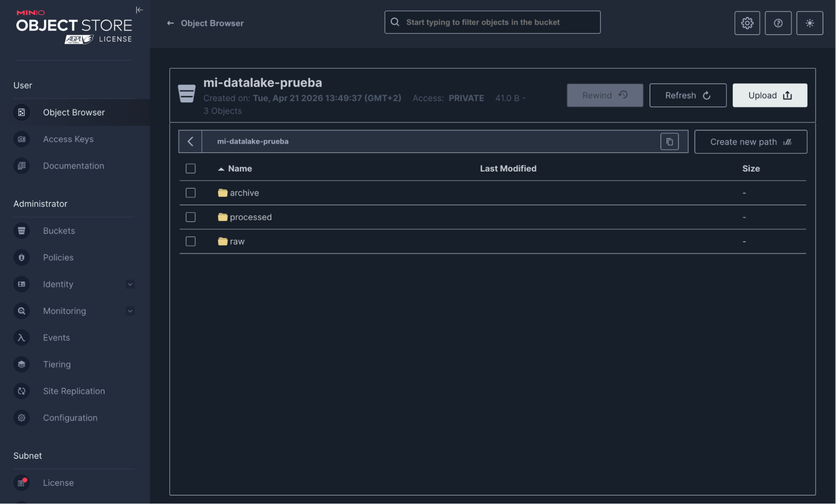836x504 pixels.
Task: Click the Site Replication sync icon
Action: (21, 391)
